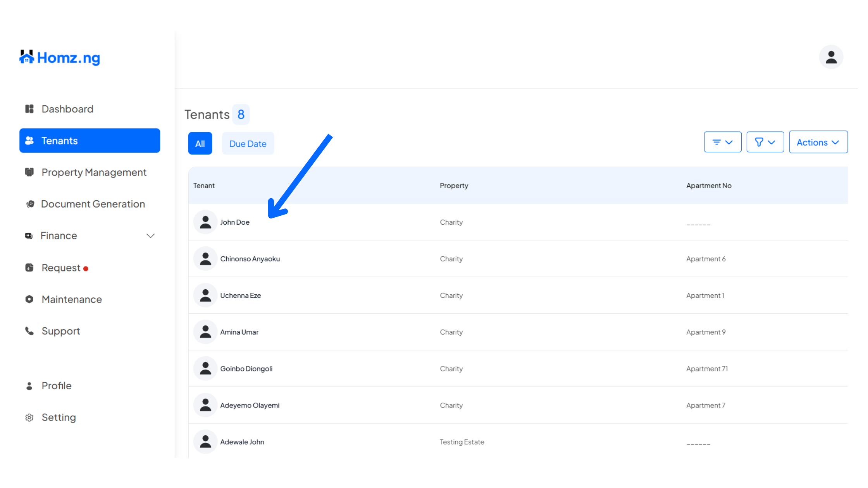
Task: Click Amina Umar's avatar icon
Action: pyautogui.click(x=205, y=332)
